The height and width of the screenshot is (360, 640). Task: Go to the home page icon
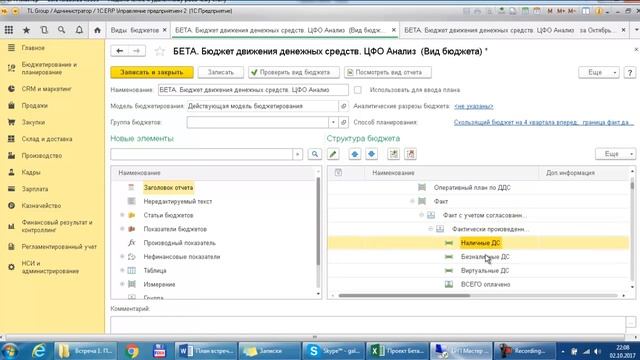pyautogui.click(x=97, y=30)
